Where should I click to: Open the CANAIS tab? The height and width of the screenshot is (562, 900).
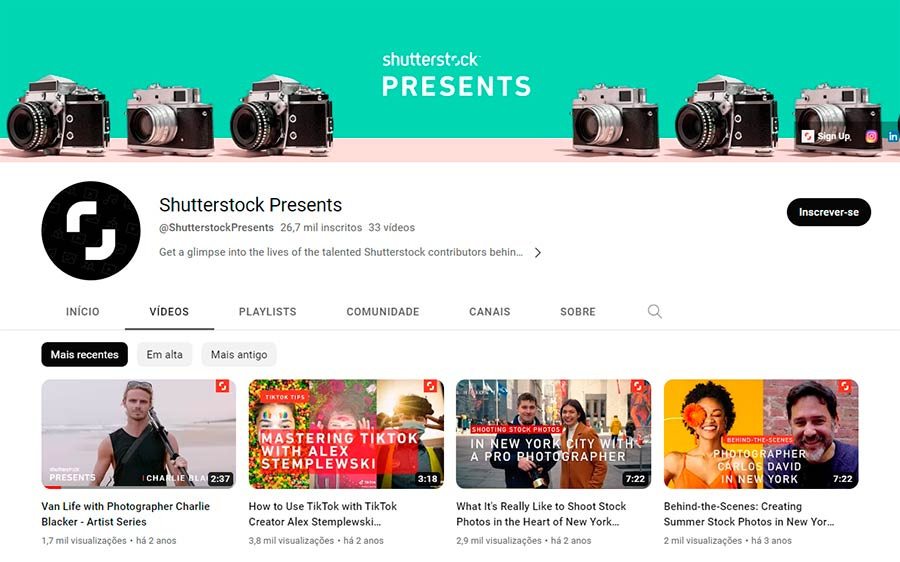[490, 312]
